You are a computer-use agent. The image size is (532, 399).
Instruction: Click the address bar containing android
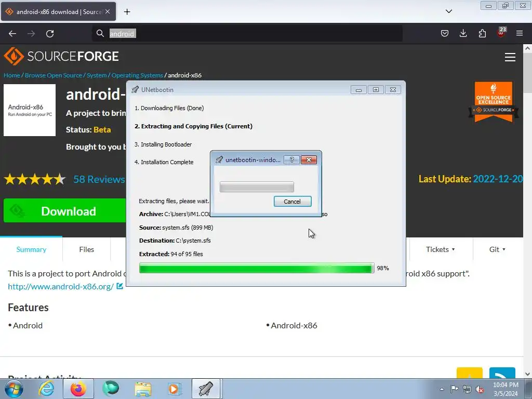click(x=247, y=34)
